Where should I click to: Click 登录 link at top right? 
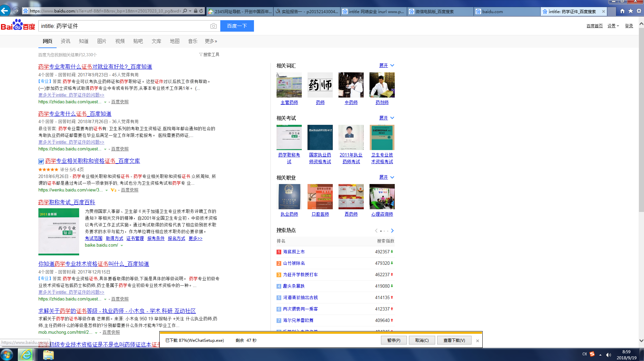[629, 26]
